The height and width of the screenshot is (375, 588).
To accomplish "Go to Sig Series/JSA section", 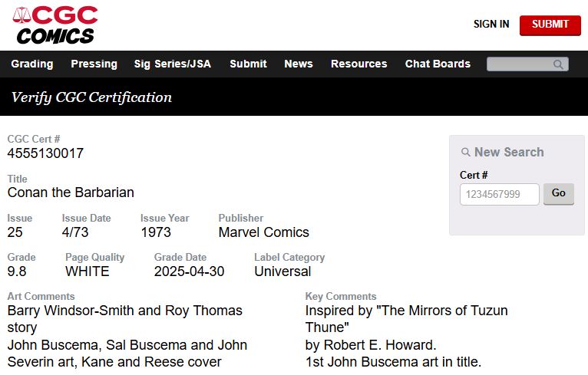I will [x=172, y=64].
